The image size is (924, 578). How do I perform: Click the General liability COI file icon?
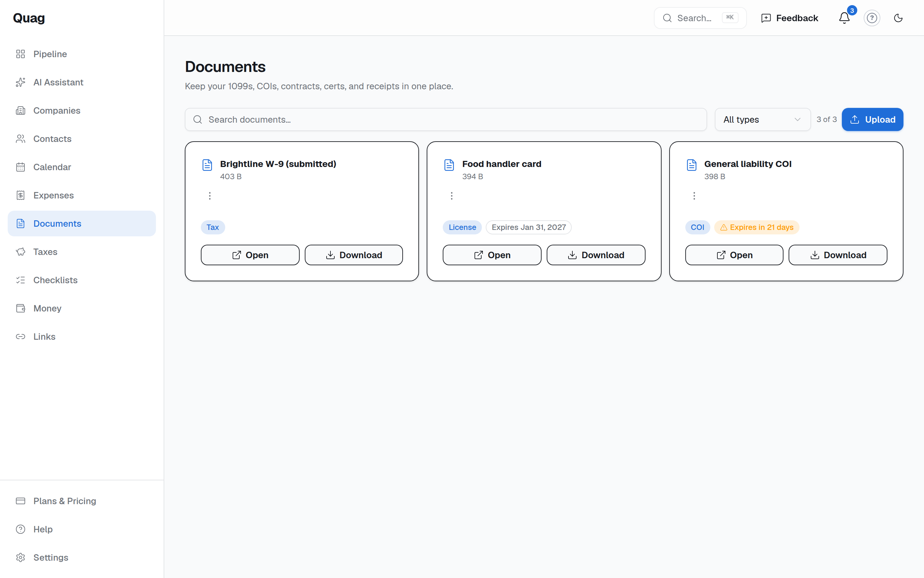point(692,165)
